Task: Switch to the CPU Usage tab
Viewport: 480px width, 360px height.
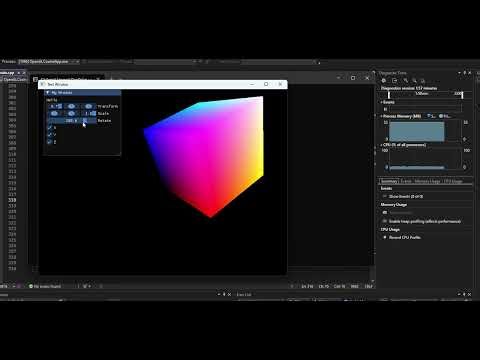Action: (x=453, y=181)
